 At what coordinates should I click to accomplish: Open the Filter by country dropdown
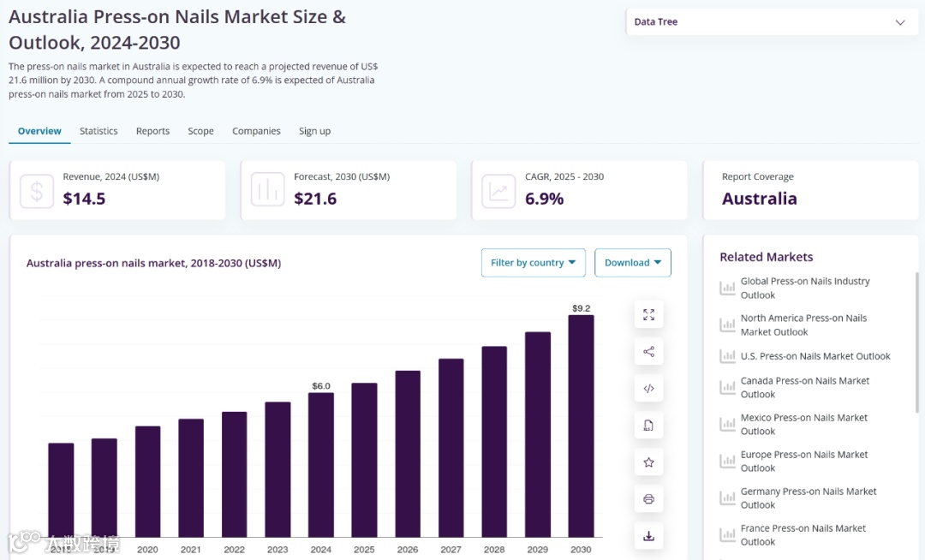(533, 263)
